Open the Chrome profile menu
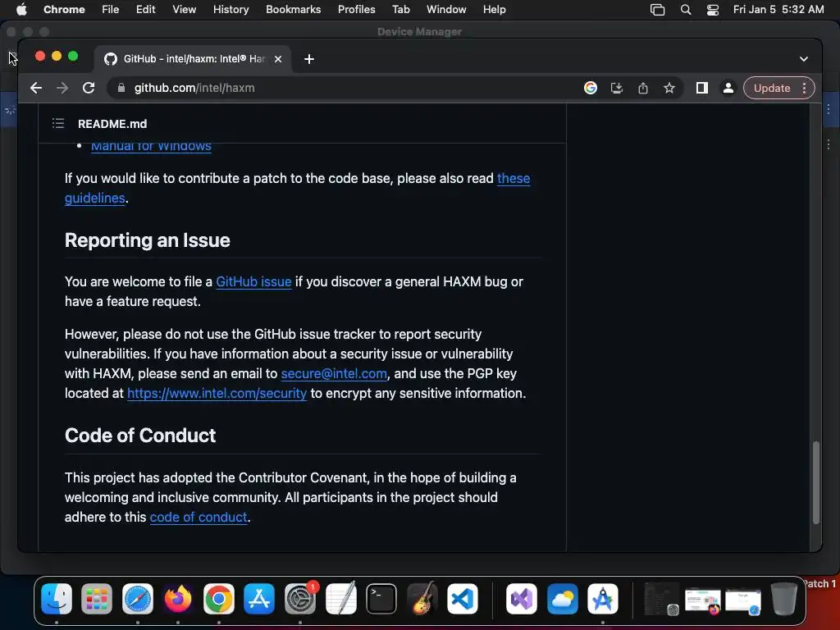The width and height of the screenshot is (840, 630). [728, 88]
